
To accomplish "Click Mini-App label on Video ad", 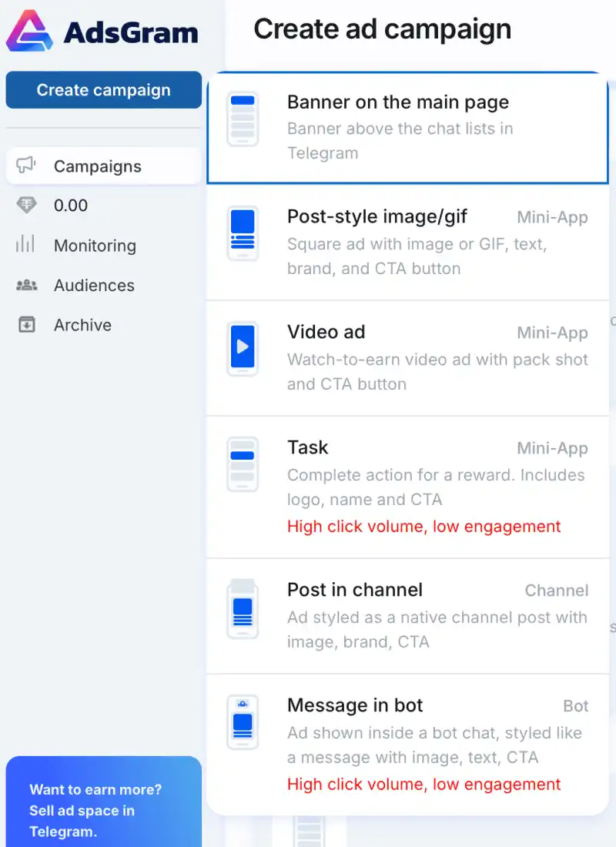I will pyautogui.click(x=552, y=333).
